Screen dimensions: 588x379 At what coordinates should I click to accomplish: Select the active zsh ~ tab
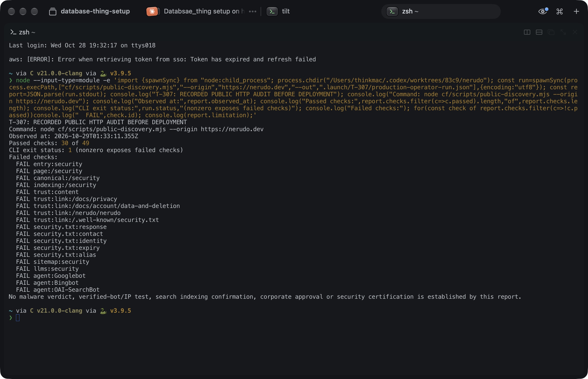(x=441, y=11)
